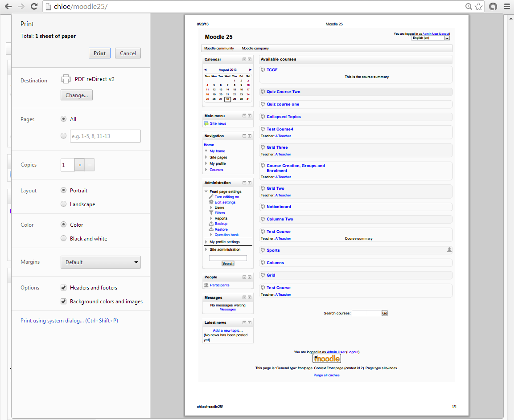Open the Chrome hamburger menu
This screenshot has width=514, height=420.
507,6
